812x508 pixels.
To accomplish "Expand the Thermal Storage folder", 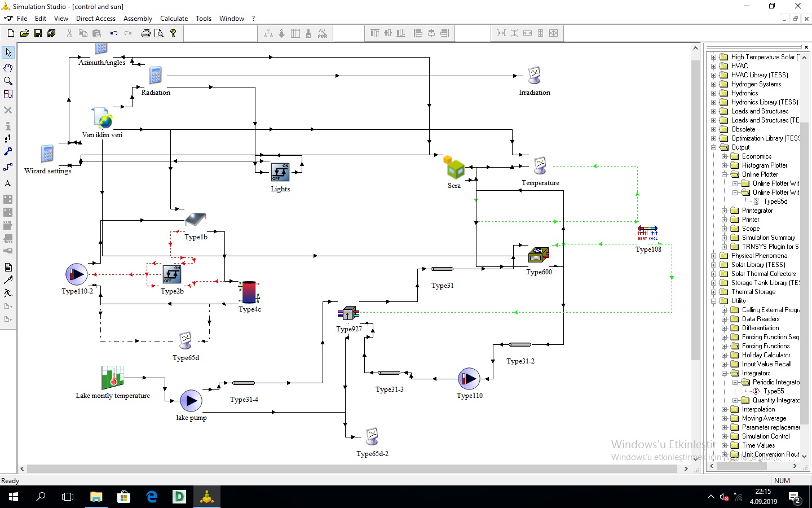I will point(714,292).
